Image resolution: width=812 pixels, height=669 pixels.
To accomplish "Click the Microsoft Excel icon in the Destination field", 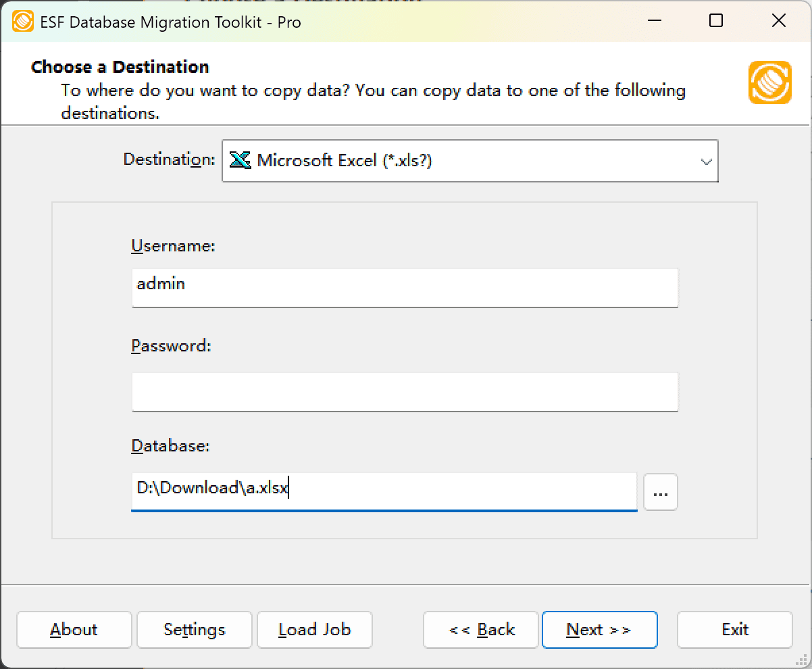I will 240,161.
